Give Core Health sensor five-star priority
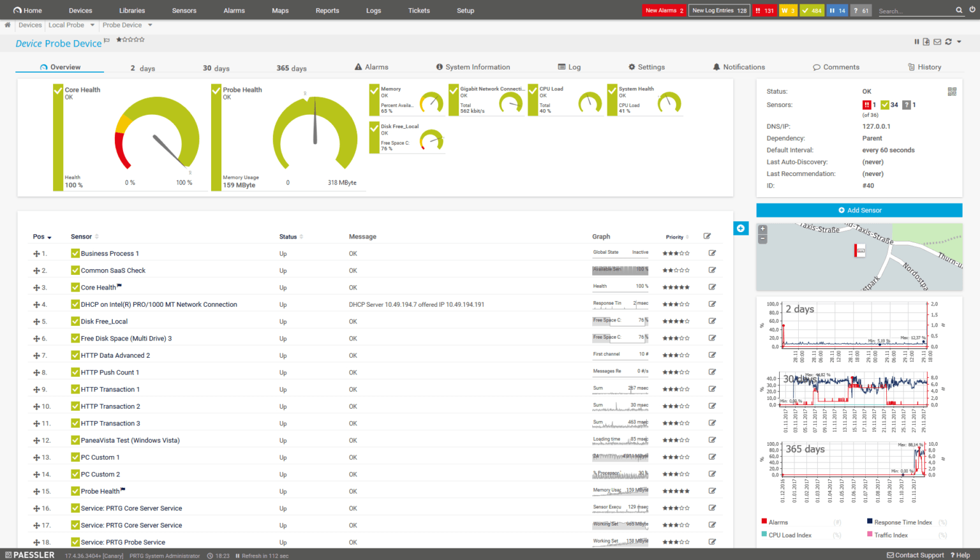 pyautogui.click(x=686, y=286)
